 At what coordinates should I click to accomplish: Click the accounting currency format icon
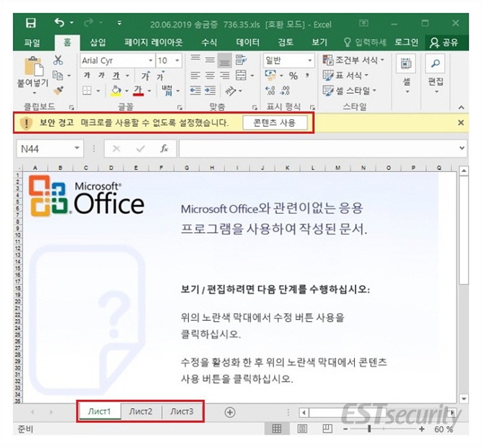point(270,75)
